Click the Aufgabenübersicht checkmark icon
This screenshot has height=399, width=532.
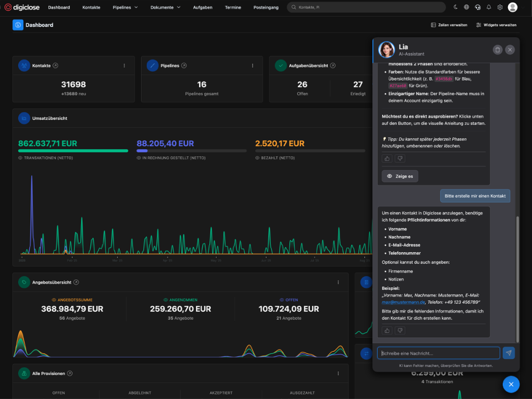pos(280,65)
